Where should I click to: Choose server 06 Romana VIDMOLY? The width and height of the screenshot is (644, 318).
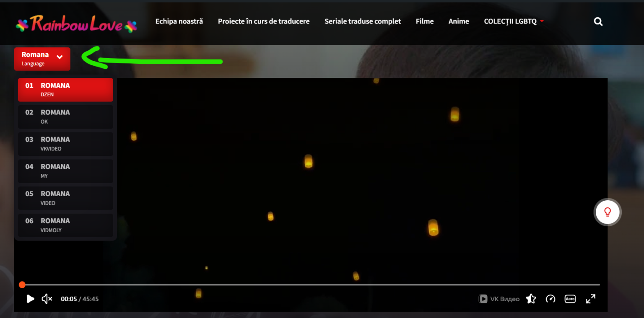point(65,225)
